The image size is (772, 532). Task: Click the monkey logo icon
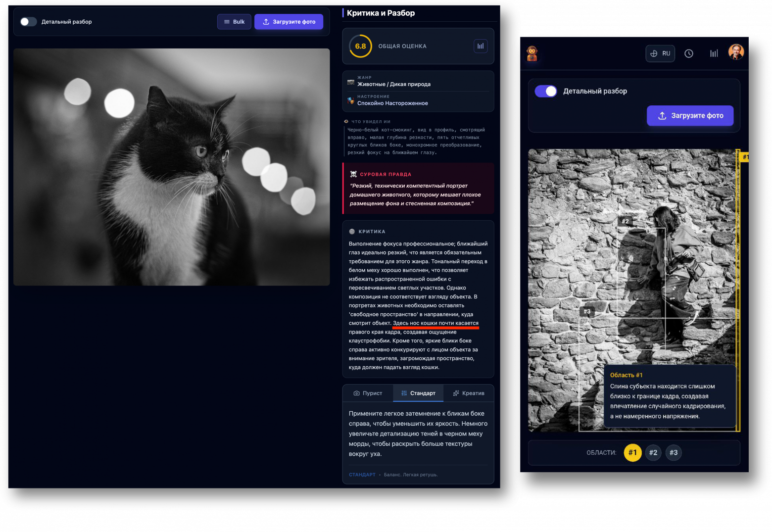point(532,53)
